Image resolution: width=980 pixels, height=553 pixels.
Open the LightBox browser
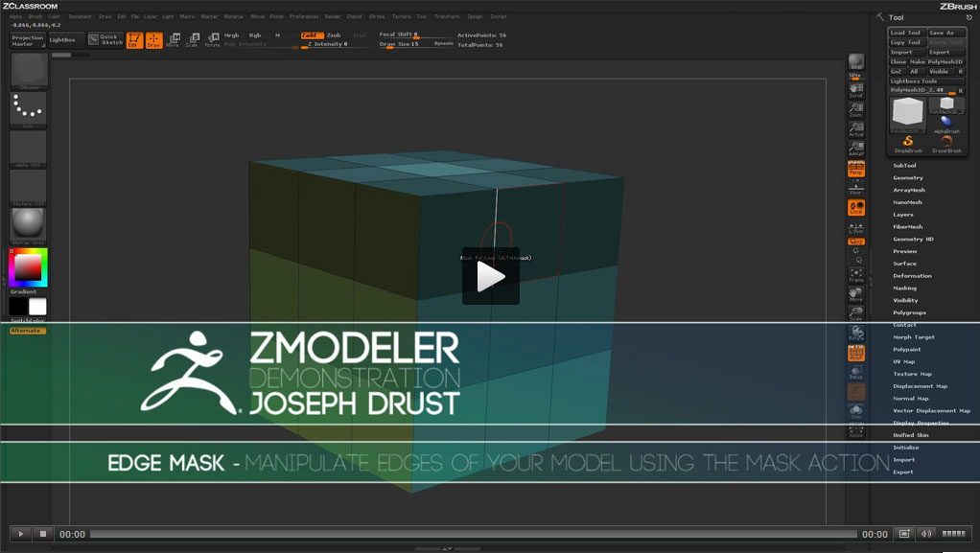point(63,39)
